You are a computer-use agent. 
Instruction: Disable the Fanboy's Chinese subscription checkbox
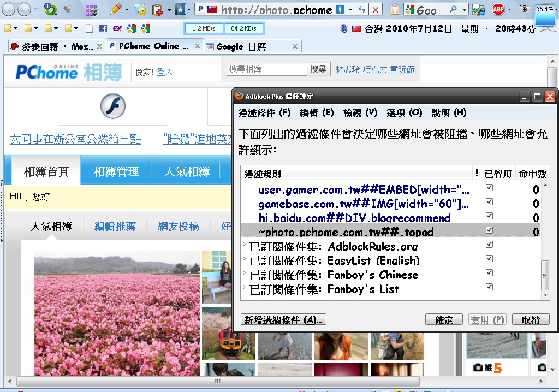pyautogui.click(x=489, y=273)
